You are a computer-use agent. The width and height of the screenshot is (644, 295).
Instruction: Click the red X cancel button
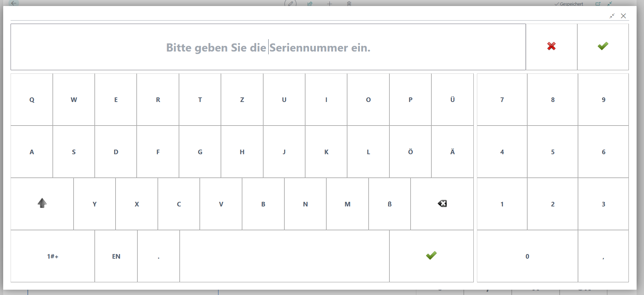[x=551, y=47]
